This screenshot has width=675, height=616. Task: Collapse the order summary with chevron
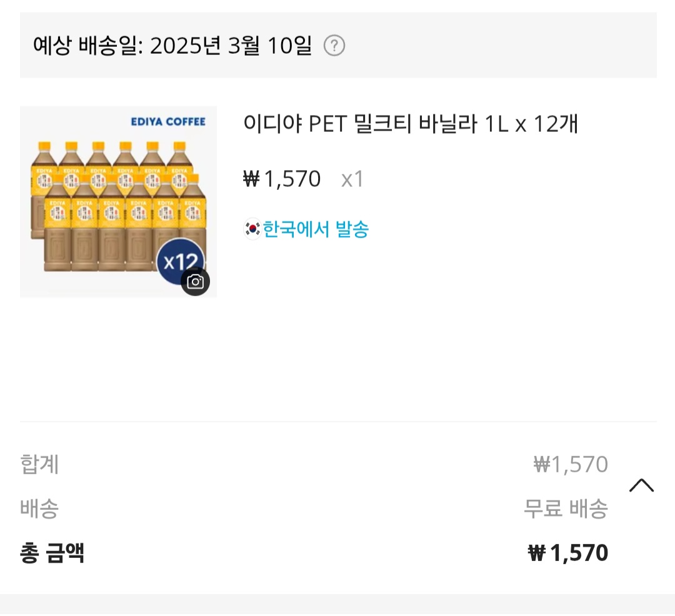641,485
